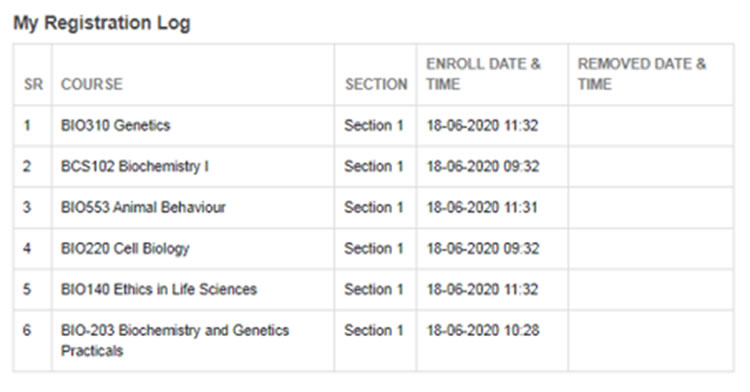Image resolution: width=750 pixels, height=392 pixels.
Task: Click the My Registration Log heading
Action: pyautogui.click(x=102, y=23)
